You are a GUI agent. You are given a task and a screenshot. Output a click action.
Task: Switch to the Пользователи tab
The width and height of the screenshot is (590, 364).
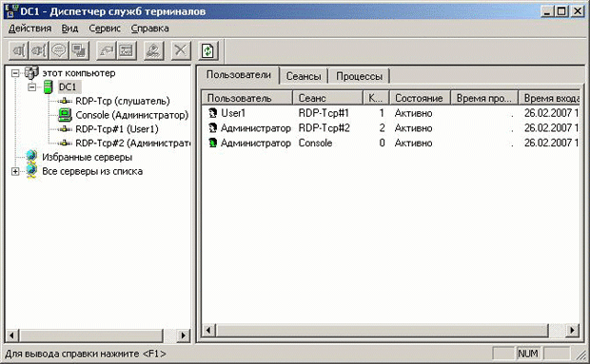click(x=239, y=75)
